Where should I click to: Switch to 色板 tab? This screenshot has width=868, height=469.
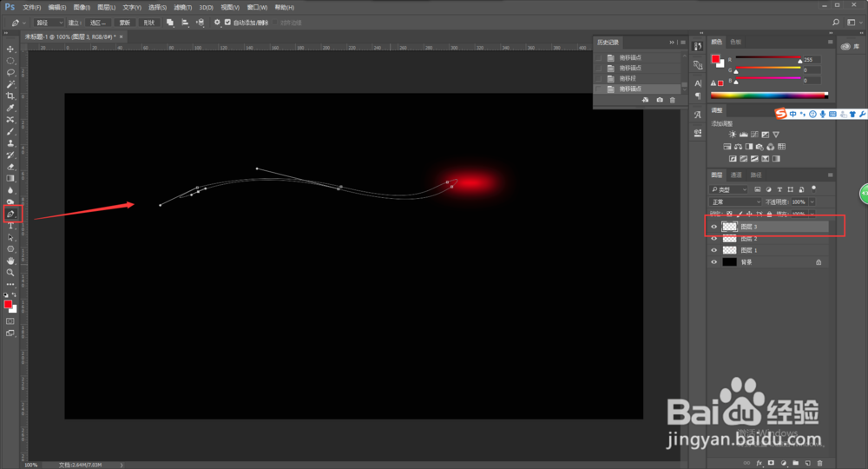(x=736, y=42)
